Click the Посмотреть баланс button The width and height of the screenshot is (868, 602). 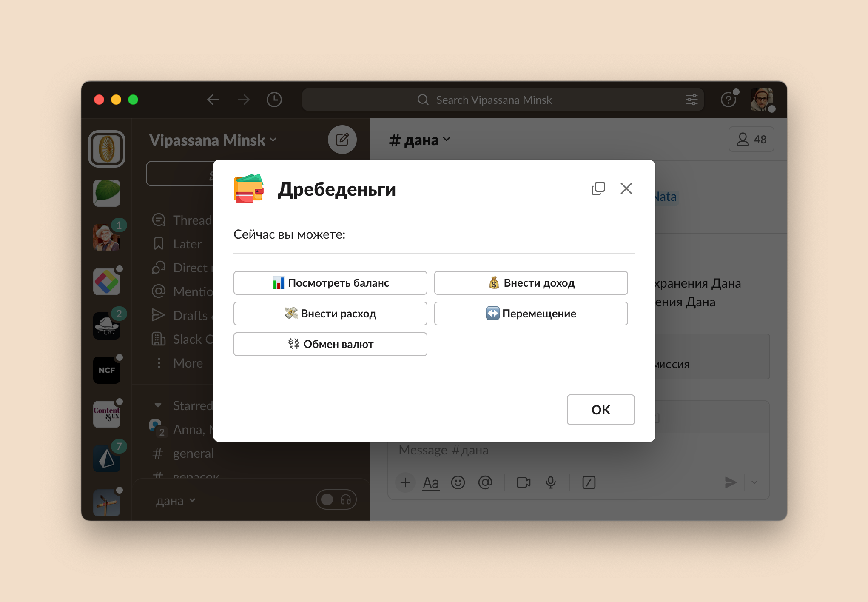330,283
